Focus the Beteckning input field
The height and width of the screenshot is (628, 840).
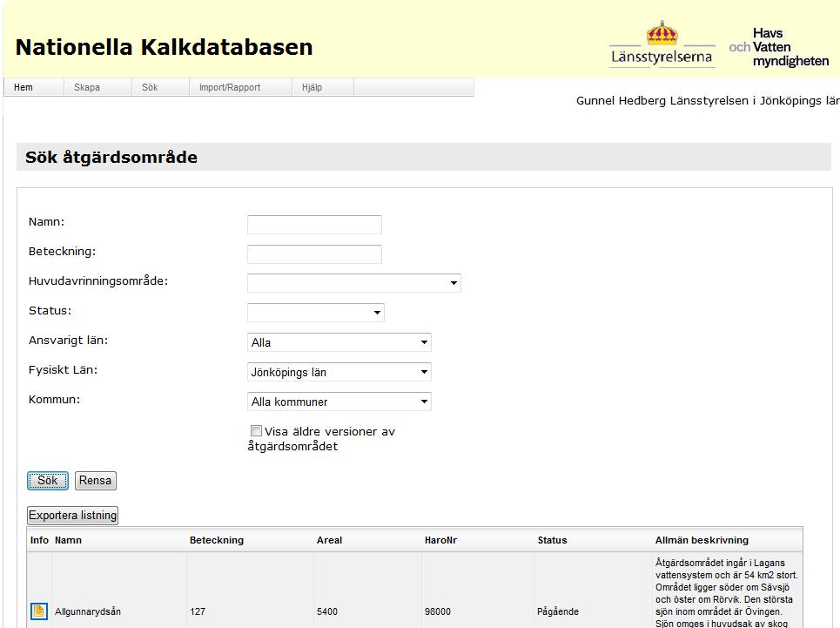tap(314, 254)
